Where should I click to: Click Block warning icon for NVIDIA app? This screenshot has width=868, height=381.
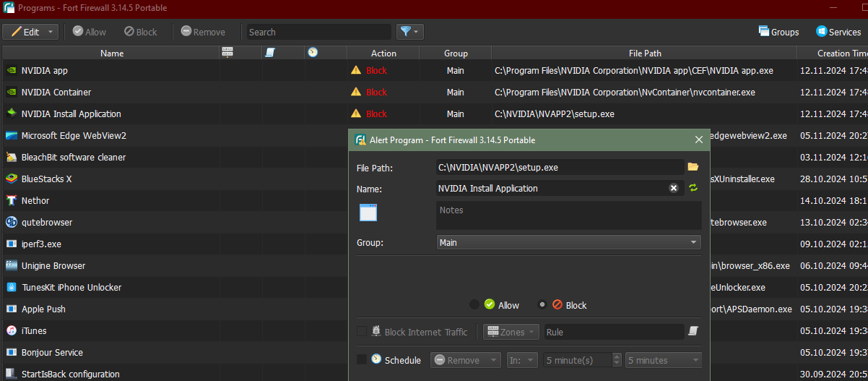click(356, 70)
